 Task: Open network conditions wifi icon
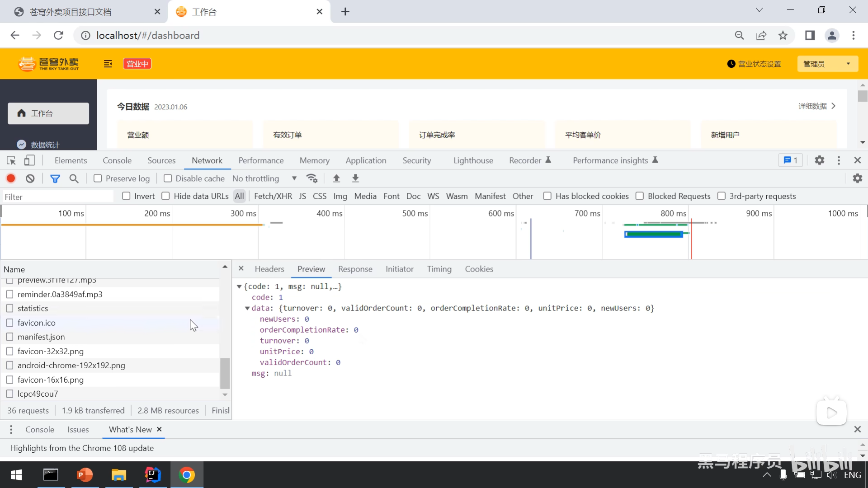tap(312, 178)
